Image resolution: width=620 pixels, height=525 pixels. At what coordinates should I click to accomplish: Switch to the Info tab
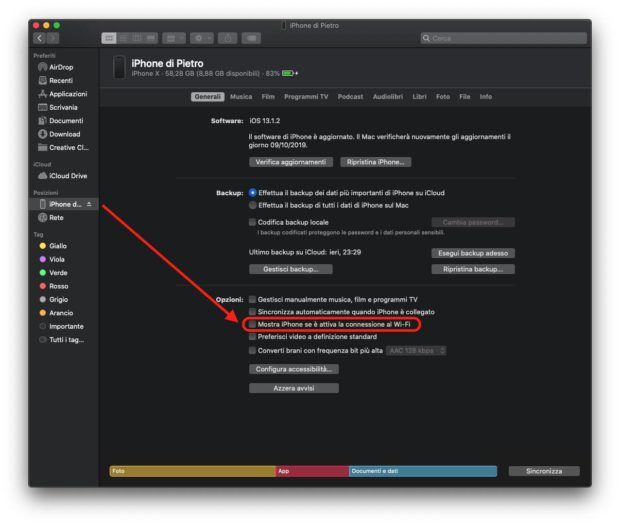tap(486, 97)
